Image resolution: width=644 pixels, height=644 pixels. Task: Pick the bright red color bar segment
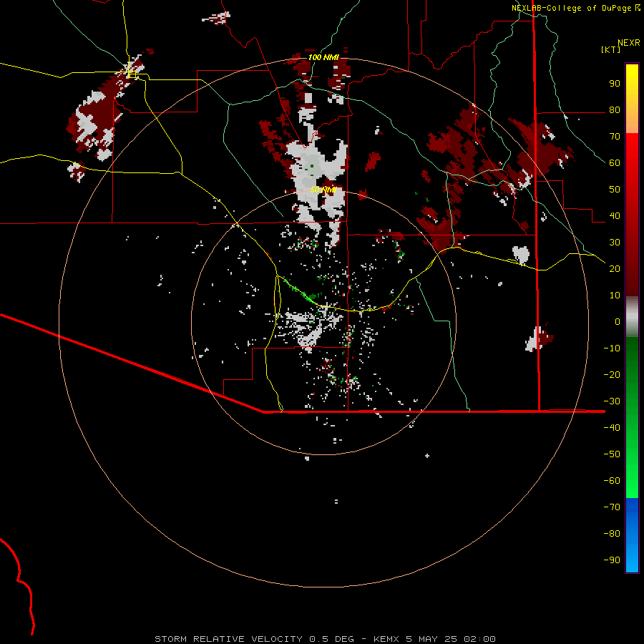pyautogui.click(x=632, y=152)
